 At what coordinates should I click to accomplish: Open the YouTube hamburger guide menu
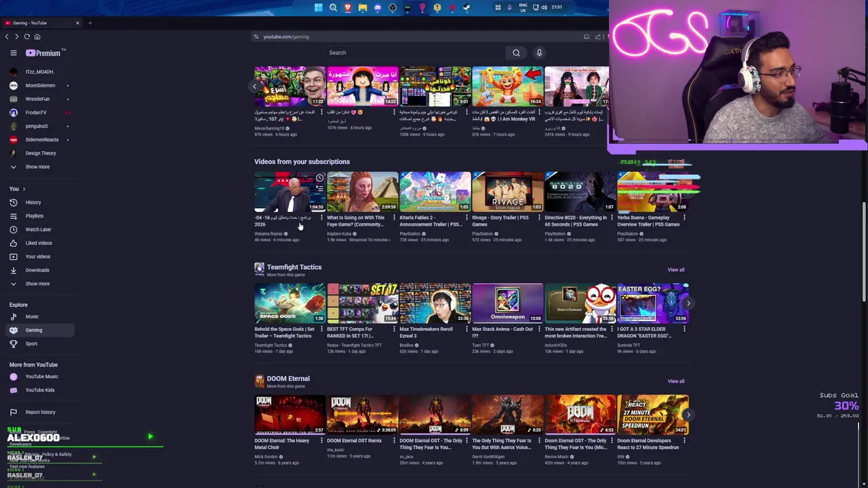pyautogui.click(x=14, y=53)
